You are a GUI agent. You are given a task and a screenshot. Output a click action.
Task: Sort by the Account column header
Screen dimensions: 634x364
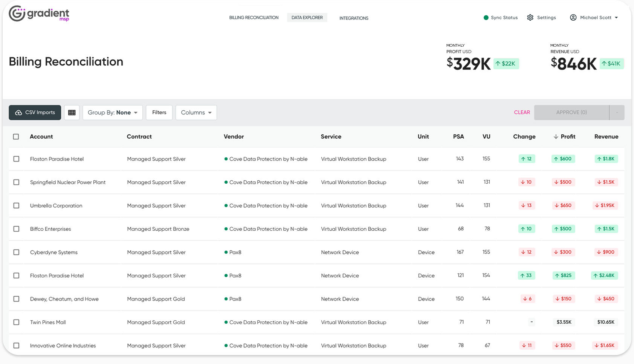click(x=41, y=137)
